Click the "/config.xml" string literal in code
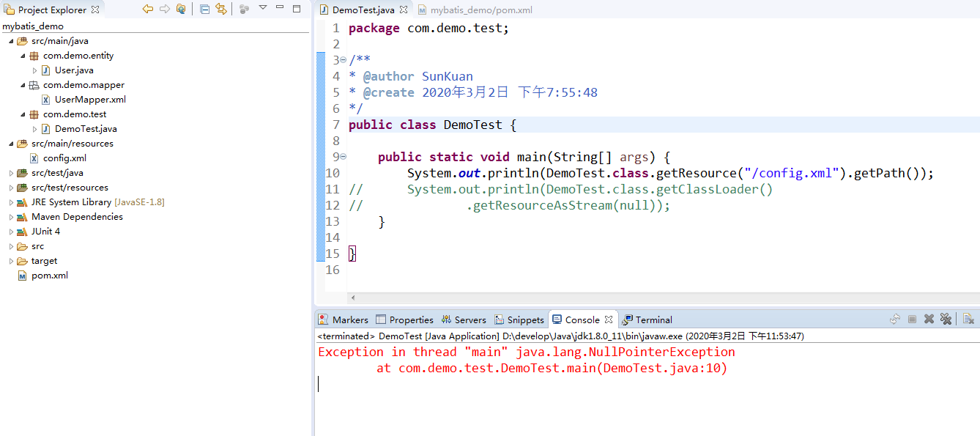This screenshot has width=980, height=436. (x=792, y=173)
